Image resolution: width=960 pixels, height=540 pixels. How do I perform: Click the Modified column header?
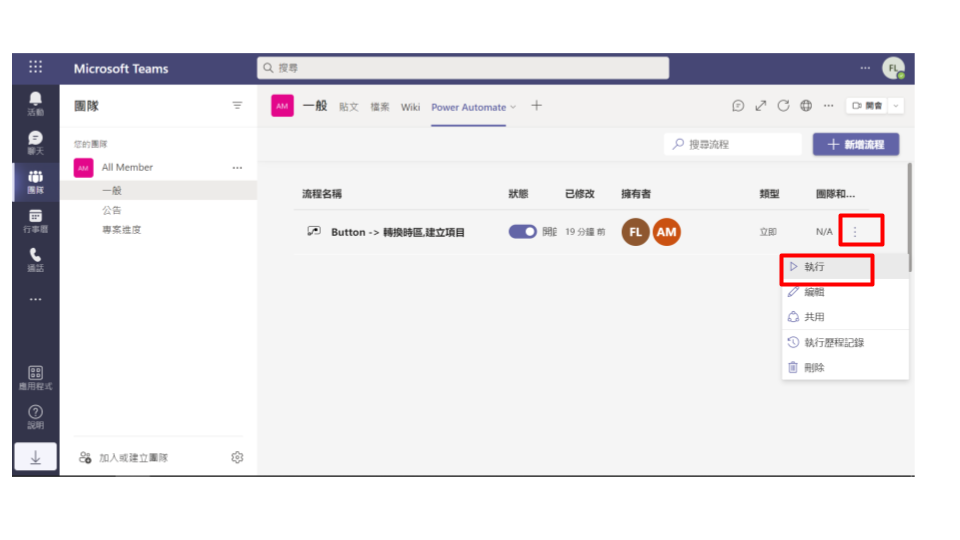point(580,194)
